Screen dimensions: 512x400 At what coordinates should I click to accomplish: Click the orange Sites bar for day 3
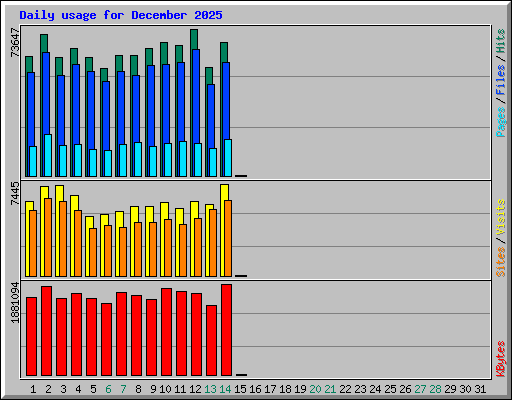point(63,239)
